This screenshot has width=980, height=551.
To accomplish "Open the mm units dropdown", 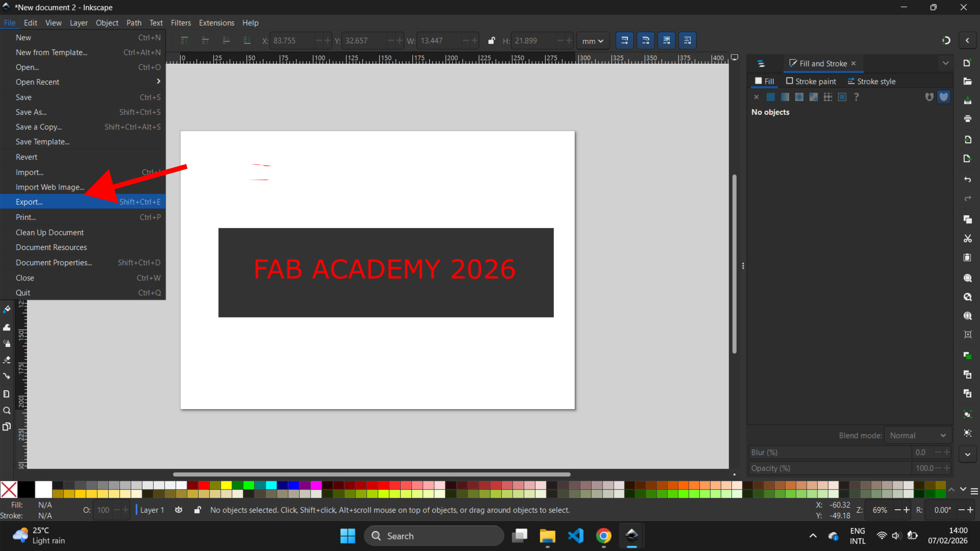I will coord(592,41).
